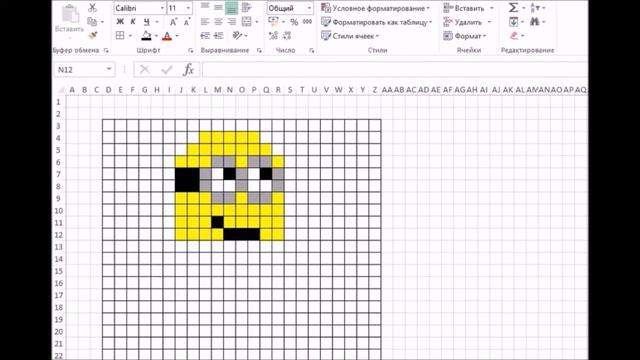Open the borders dropdown arrow

click(x=130, y=36)
